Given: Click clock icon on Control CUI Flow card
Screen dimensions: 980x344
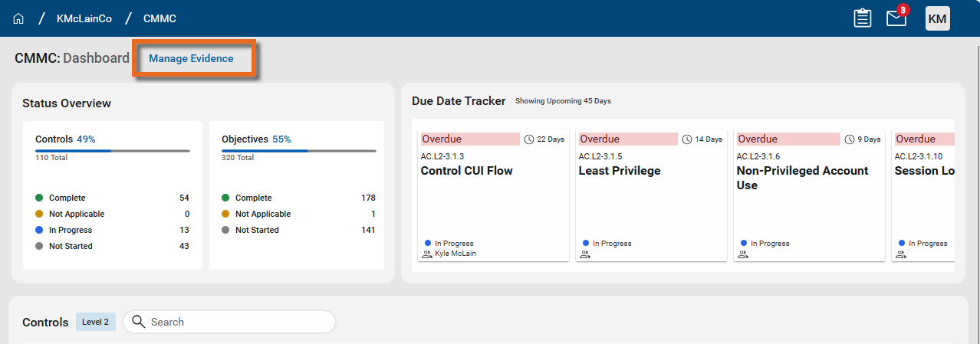Looking at the screenshot, I should (529, 139).
